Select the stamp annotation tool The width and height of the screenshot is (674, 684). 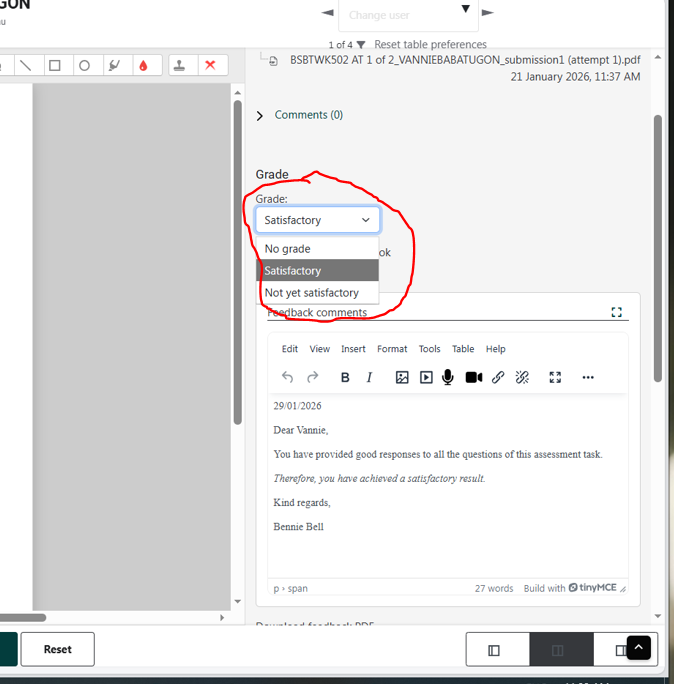180,66
